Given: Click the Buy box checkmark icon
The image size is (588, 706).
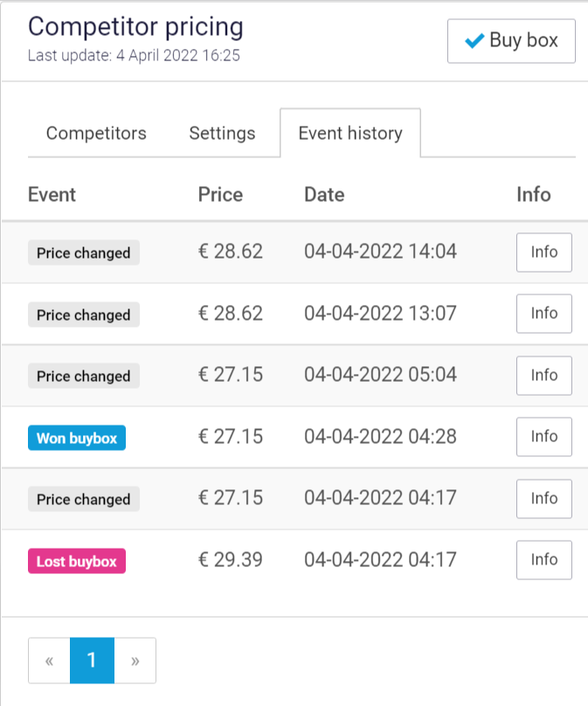Looking at the screenshot, I should 474,41.
